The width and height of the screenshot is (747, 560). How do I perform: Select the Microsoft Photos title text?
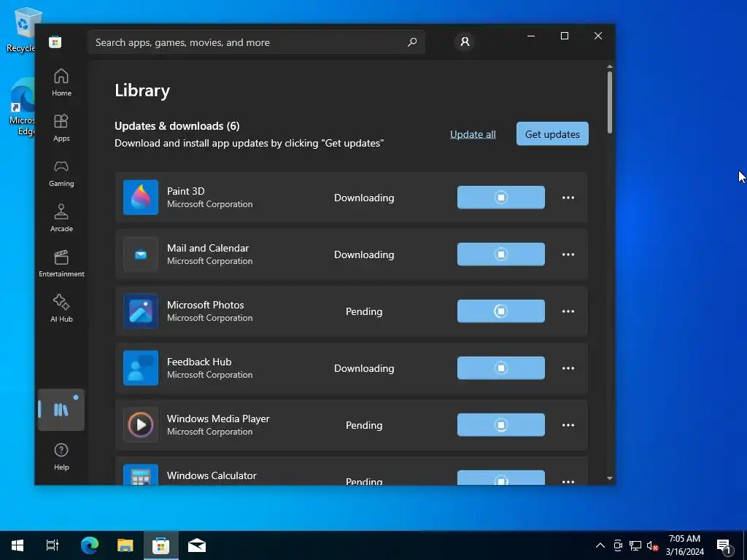(x=205, y=305)
